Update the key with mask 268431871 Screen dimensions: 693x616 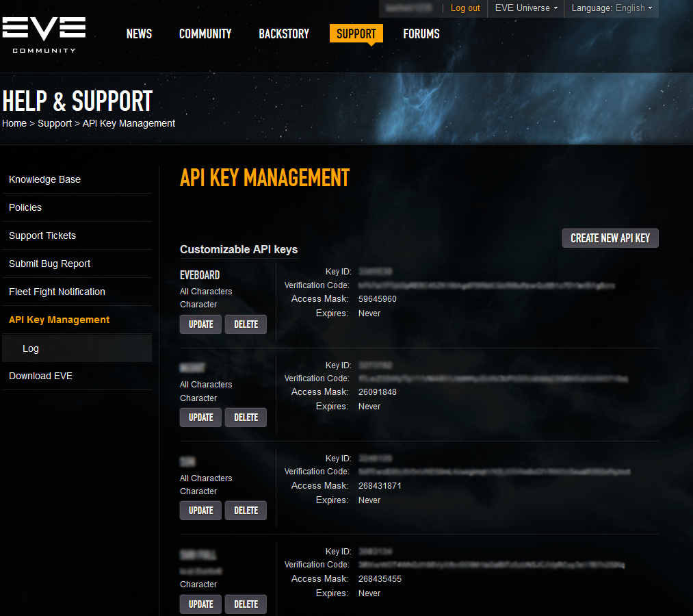200,511
